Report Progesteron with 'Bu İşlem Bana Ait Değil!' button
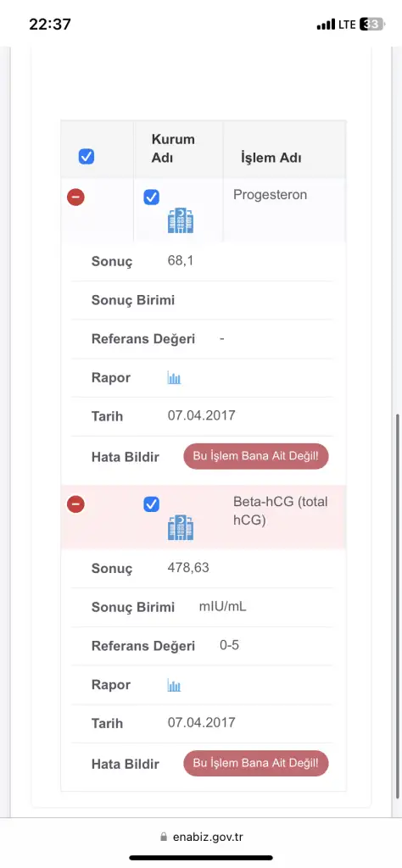This screenshot has height=868, width=402. (256, 457)
